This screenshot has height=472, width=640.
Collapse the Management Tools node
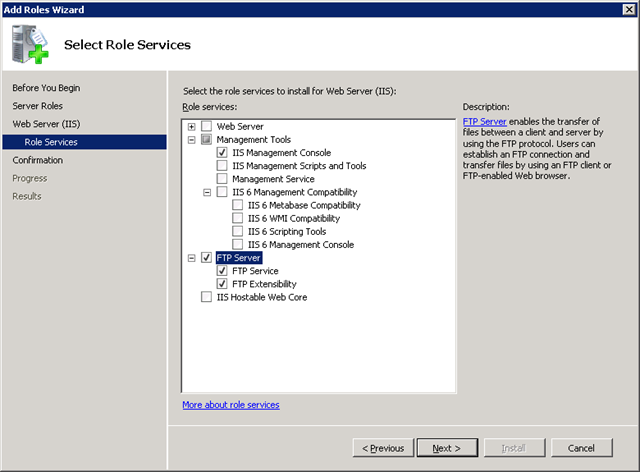point(191,140)
